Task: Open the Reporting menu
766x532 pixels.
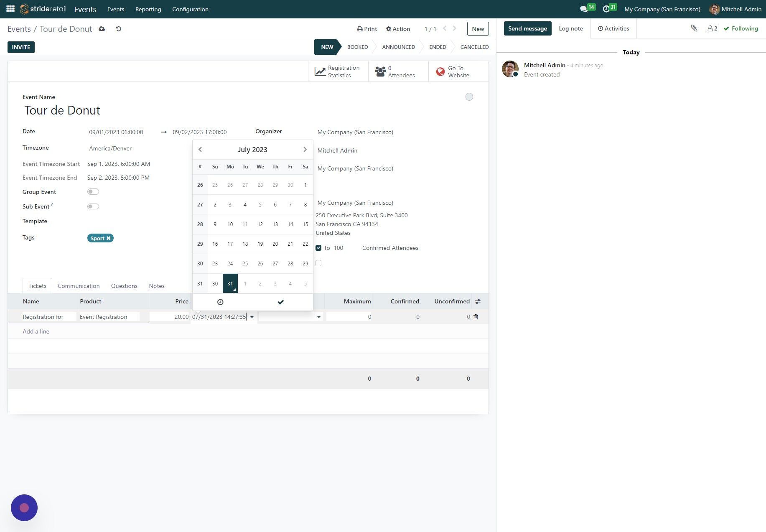Action: (148, 9)
